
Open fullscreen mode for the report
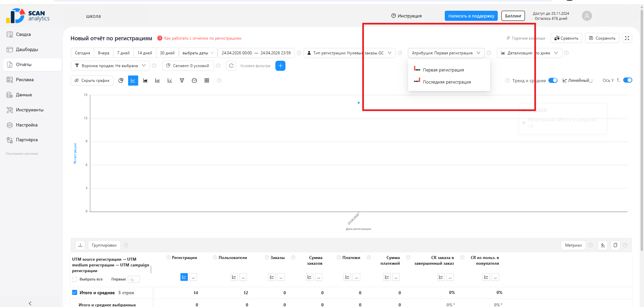(627, 38)
